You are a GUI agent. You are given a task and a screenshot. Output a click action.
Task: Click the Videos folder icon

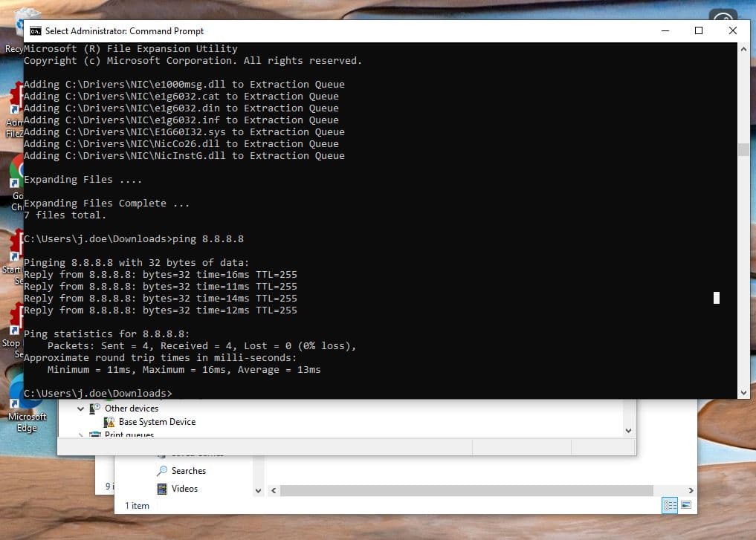(162, 489)
